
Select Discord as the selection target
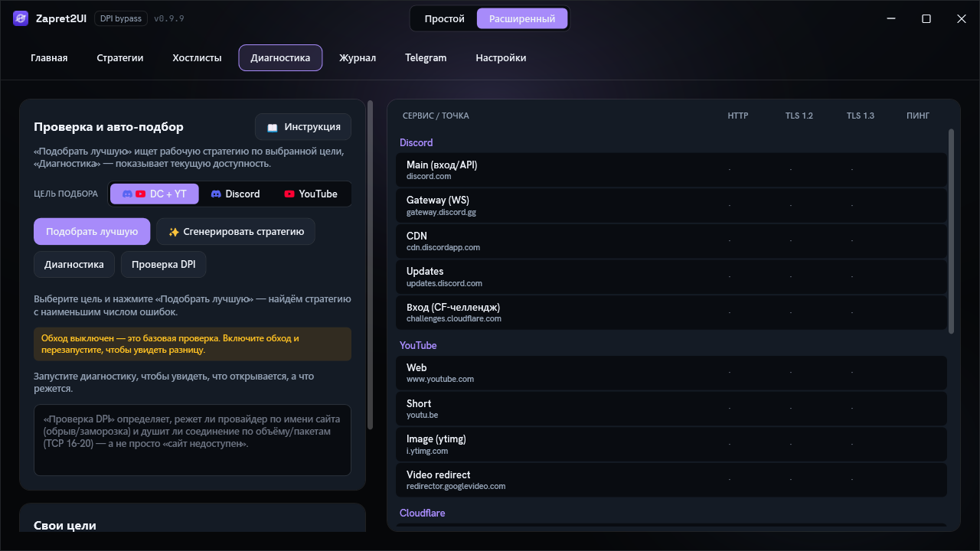(236, 194)
